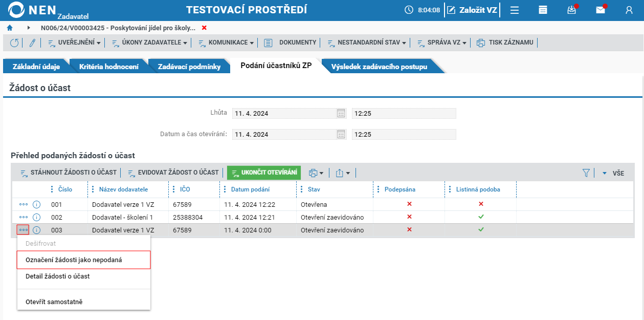The image size is (644, 320).
Task: Switch to the Zadávací podmínky tab
Action: [x=189, y=67]
